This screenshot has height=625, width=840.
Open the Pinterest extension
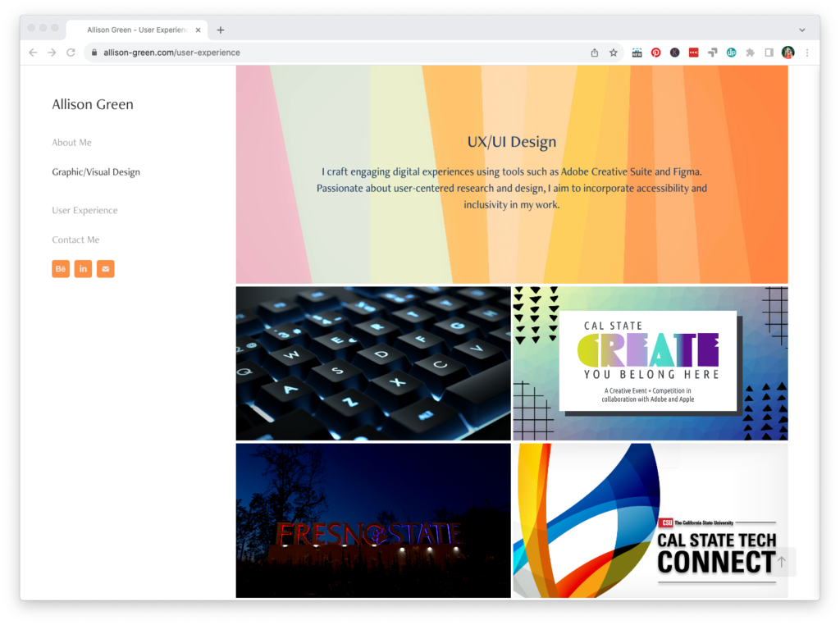(x=655, y=52)
